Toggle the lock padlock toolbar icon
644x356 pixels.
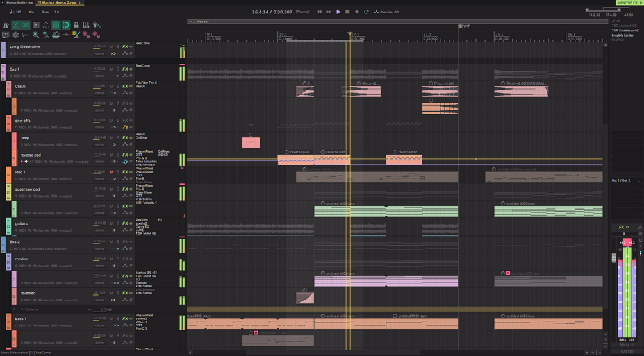(x=76, y=25)
